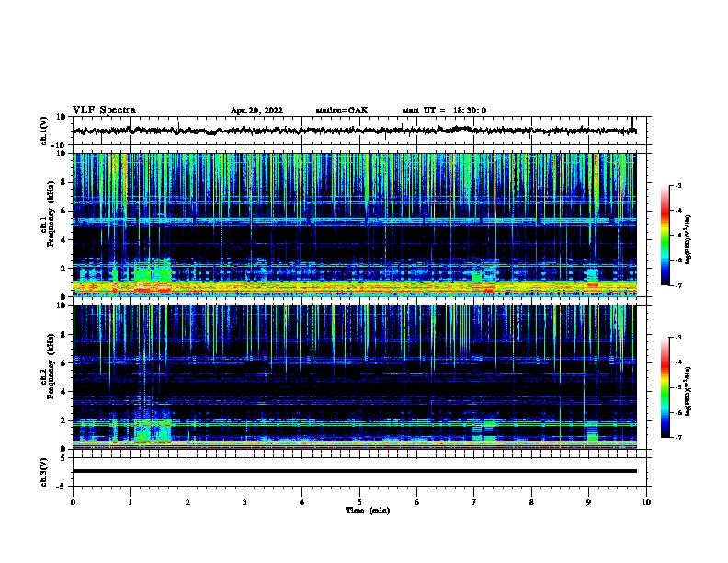Click the "-7" label on ch.1 color bar

677,285
